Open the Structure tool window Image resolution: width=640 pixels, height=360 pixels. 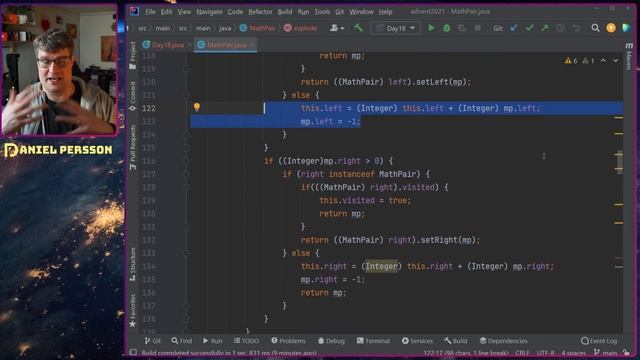pos(133,264)
